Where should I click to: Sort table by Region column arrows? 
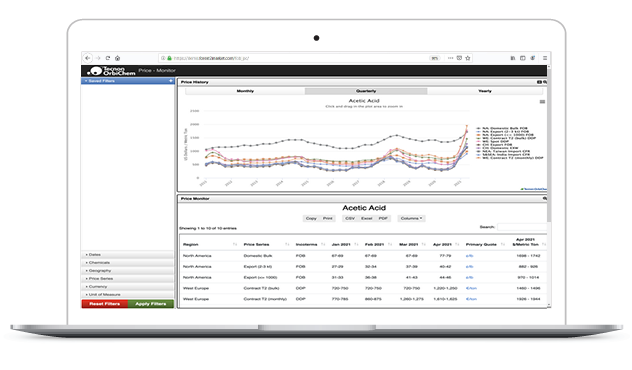(235, 245)
